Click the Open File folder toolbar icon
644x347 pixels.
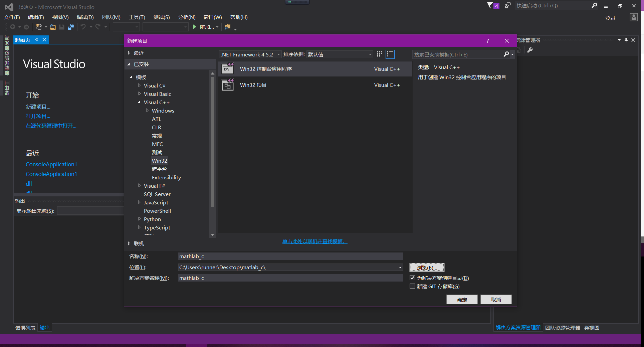coord(53,27)
